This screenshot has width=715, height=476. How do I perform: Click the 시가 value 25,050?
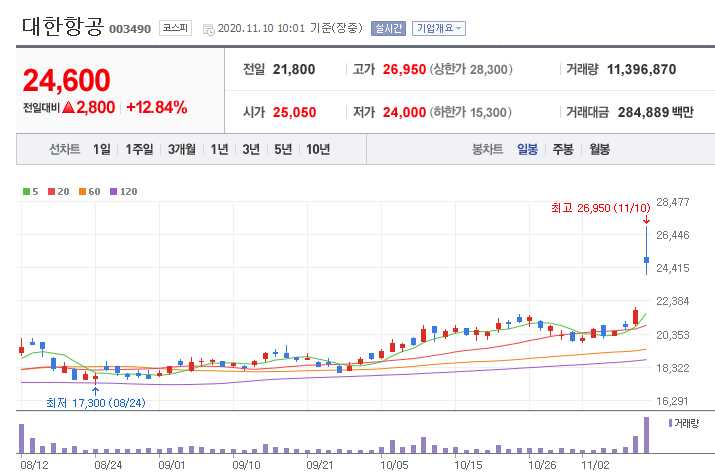[295, 112]
